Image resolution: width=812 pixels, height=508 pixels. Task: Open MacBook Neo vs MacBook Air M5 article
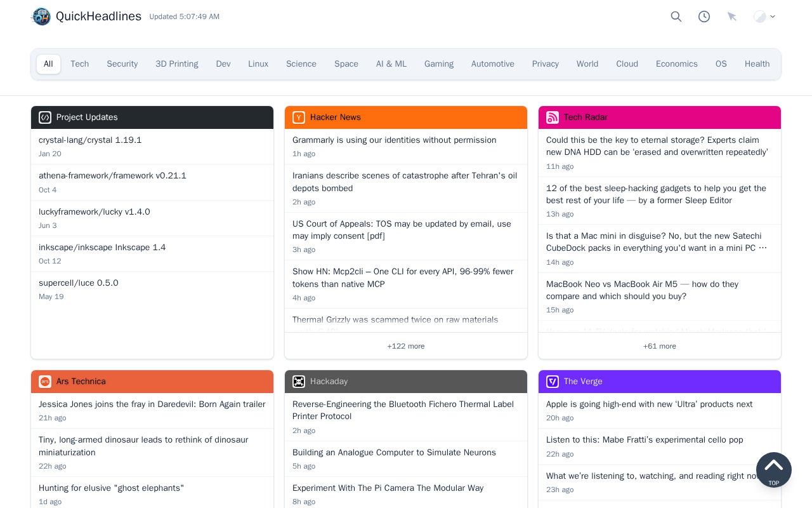point(642,290)
